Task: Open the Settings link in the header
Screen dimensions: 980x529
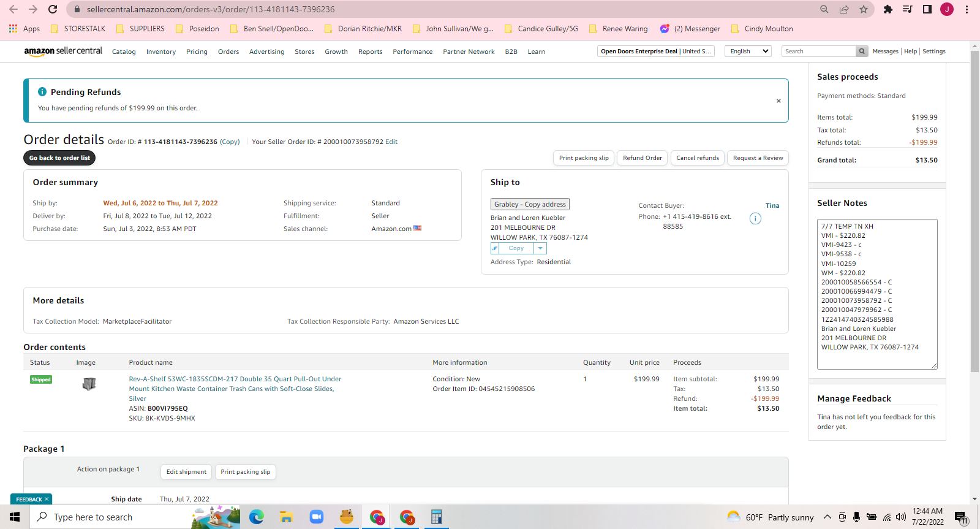Action: pyautogui.click(x=934, y=51)
